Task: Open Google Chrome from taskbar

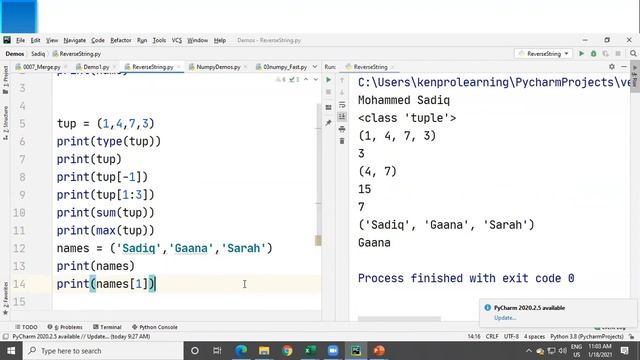Action: [x=287, y=351]
